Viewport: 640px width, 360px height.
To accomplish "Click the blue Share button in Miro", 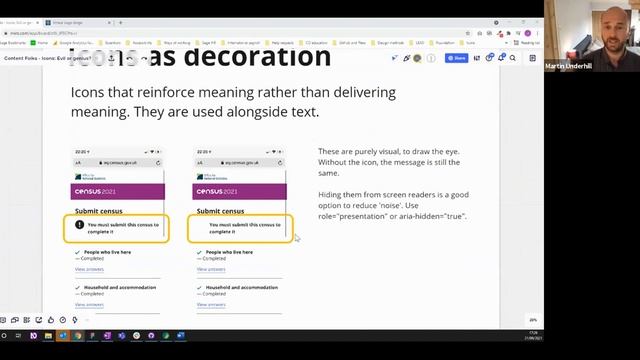I will click(456, 58).
